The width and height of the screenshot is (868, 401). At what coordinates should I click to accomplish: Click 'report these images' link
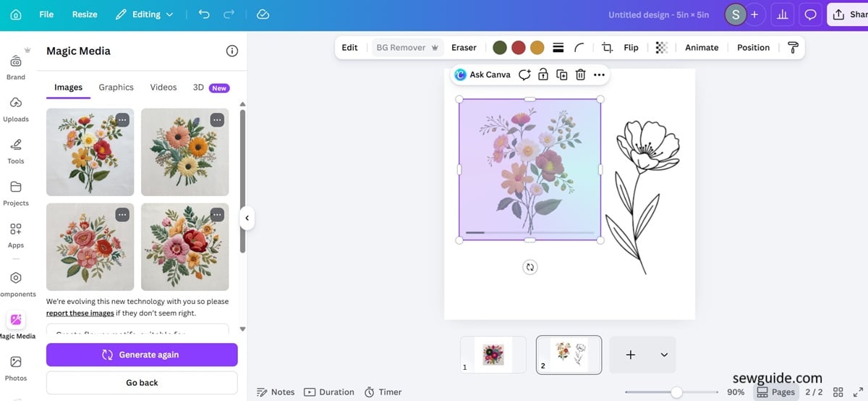pos(80,313)
